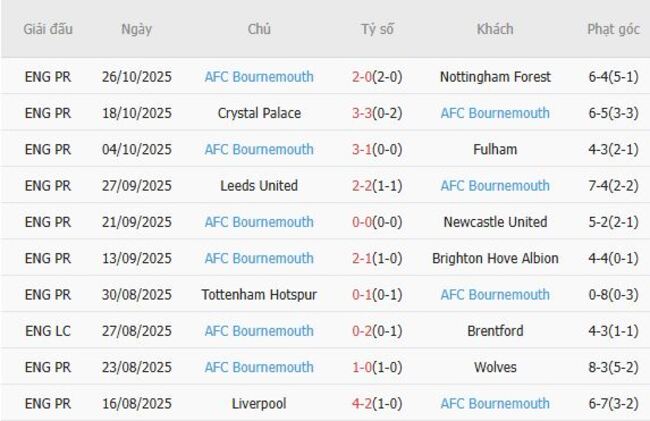
Task: Click the 'Giải đấu' column header
Action: [48, 29]
